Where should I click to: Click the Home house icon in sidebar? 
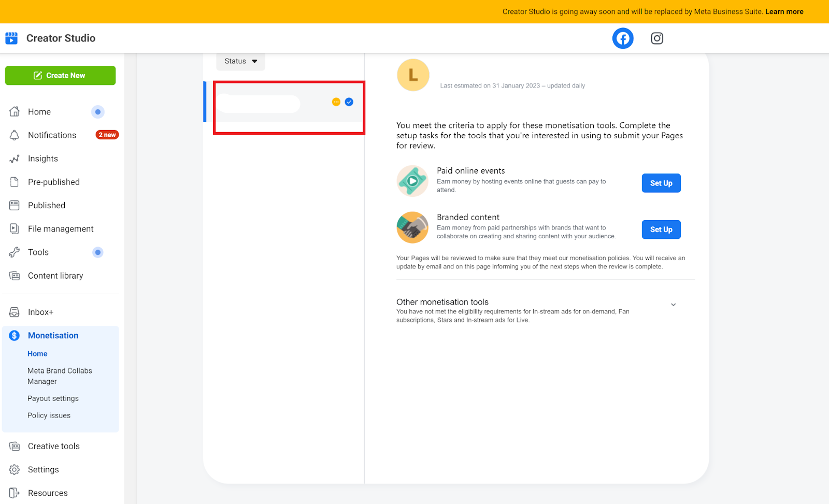[x=15, y=112]
